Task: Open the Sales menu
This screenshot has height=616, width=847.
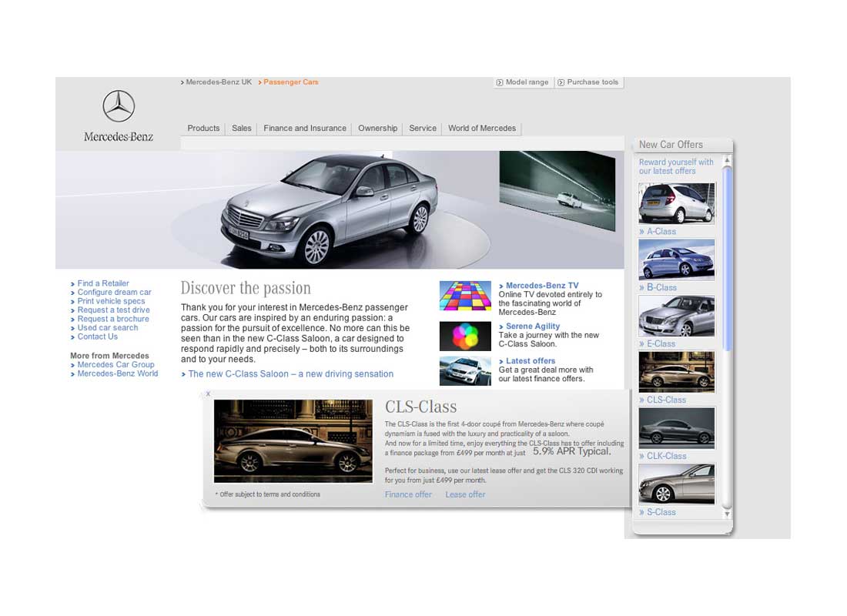Action: (242, 128)
